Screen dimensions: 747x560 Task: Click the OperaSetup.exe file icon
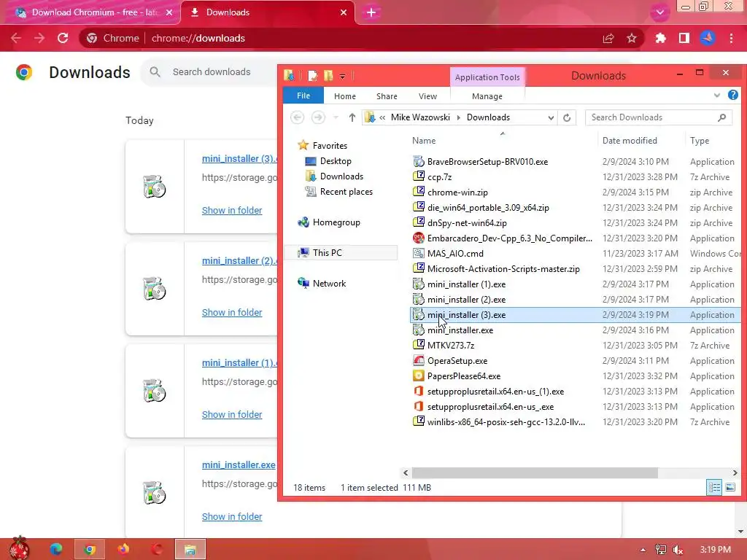[418, 360]
